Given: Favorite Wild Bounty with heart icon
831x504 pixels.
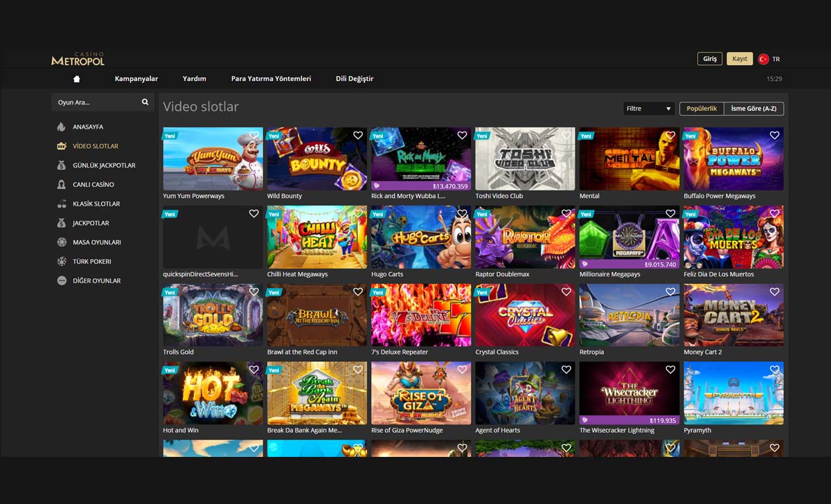Looking at the screenshot, I should (358, 136).
